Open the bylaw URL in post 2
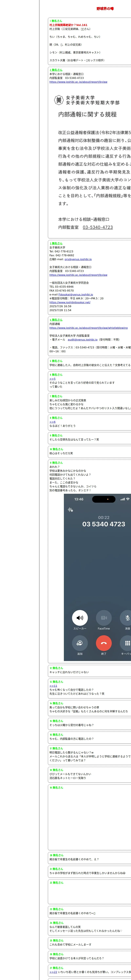 (x=78, y=82)
